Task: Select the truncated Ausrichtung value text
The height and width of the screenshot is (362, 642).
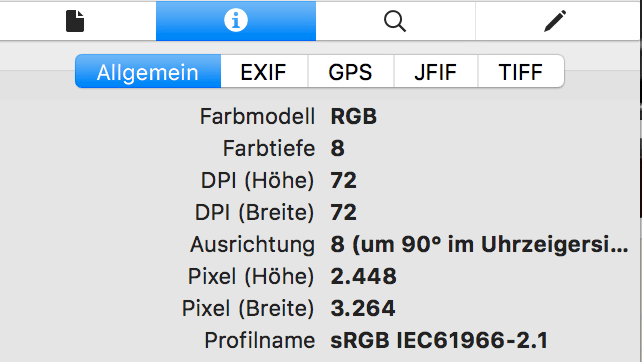Action: pos(479,244)
